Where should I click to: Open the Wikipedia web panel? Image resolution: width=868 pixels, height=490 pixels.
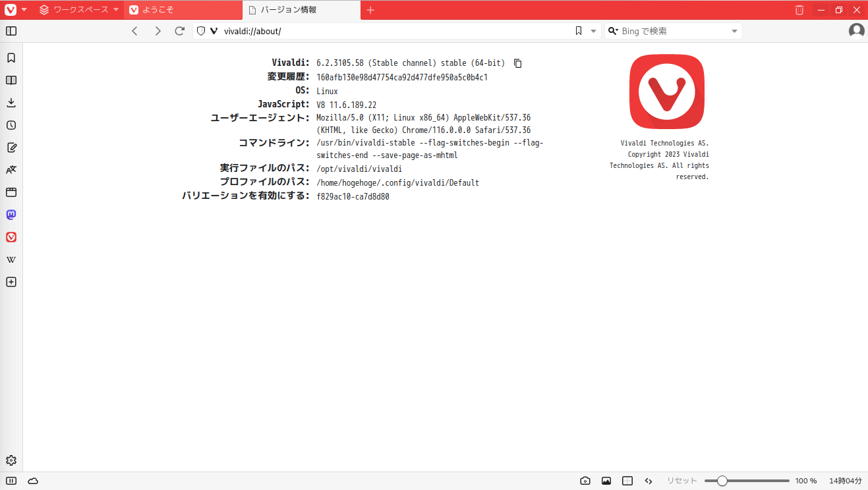point(11,259)
